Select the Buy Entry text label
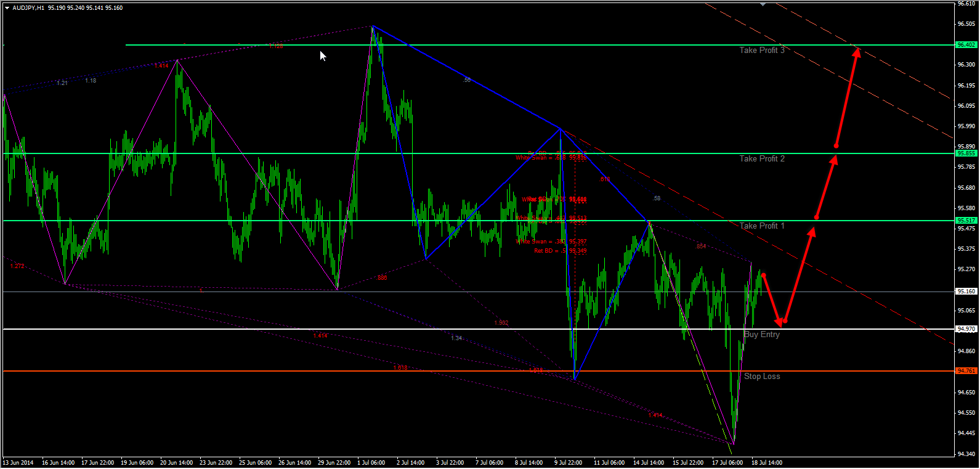Viewport: 980px width, 469px height. [762, 335]
